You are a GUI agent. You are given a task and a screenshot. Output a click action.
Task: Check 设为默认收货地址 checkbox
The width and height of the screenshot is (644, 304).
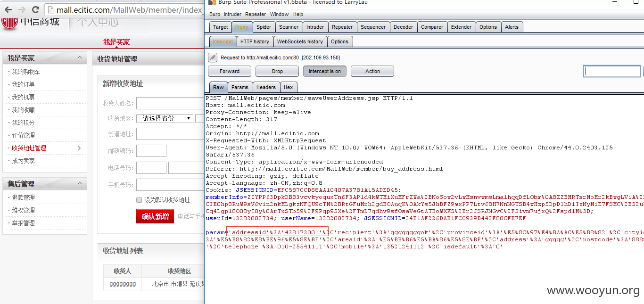(139, 200)
